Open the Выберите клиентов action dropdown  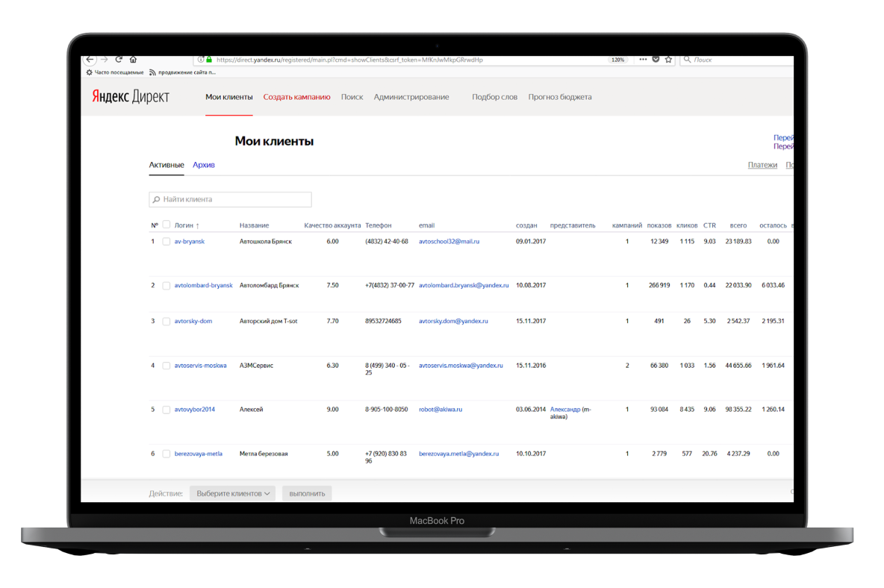[x=233, y=493]
